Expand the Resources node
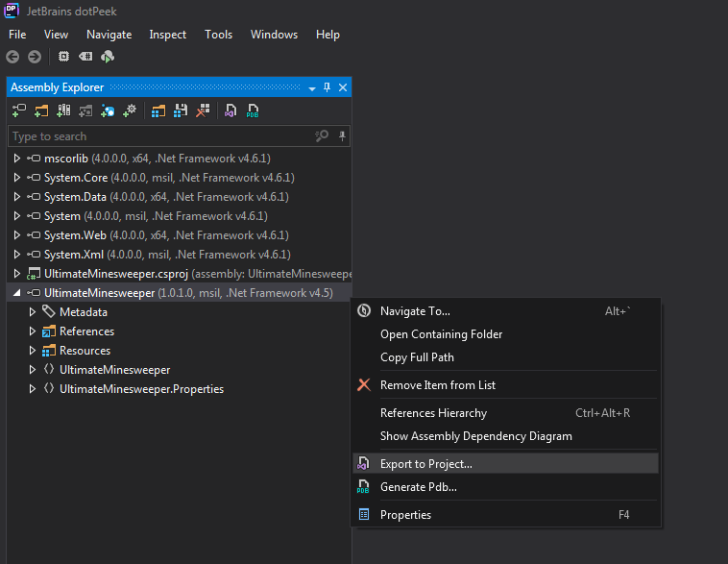The width and height of the screenshot is (728, 564). coord(32,351)
